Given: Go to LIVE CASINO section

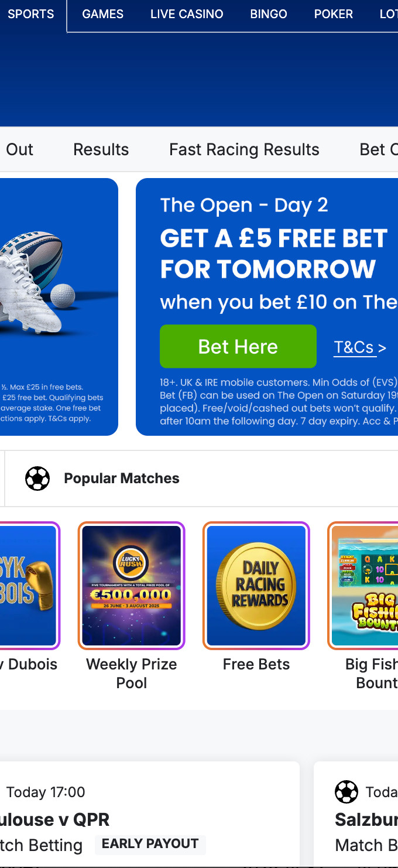Looking at the screenshot, I should (x=187, y=14).
